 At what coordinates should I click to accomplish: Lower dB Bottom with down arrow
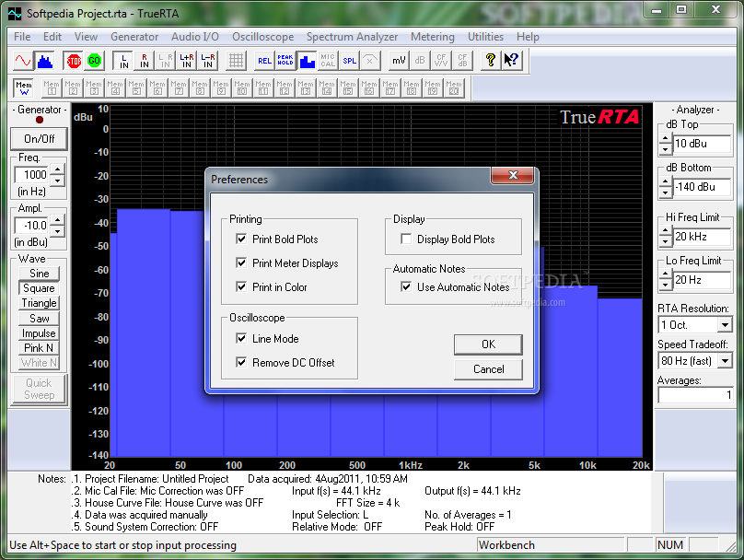pyautogui.click(x=665, y=192)
